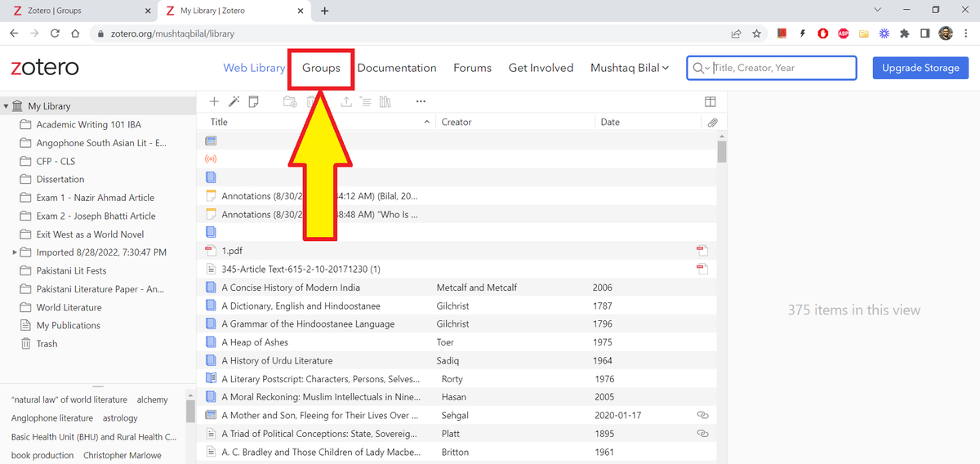
Task: Click the paperclip attachment column header
Action: pyautogui.click(x=712, y=123)
